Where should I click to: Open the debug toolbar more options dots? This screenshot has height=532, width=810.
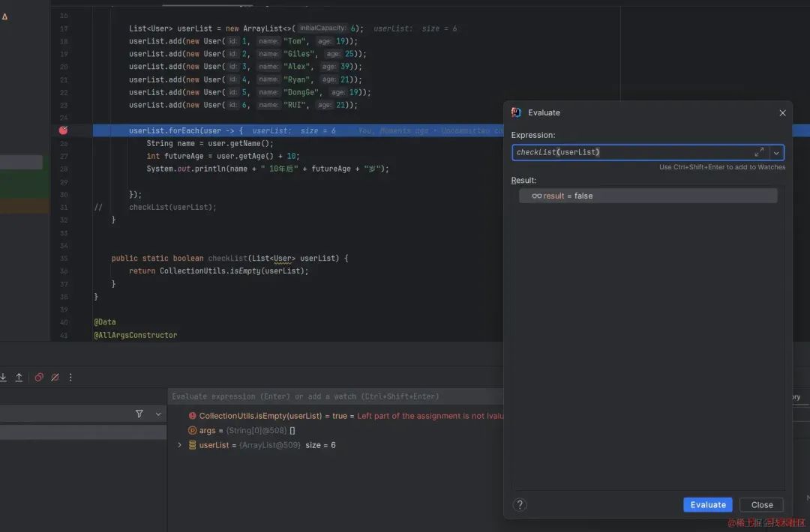70,377
